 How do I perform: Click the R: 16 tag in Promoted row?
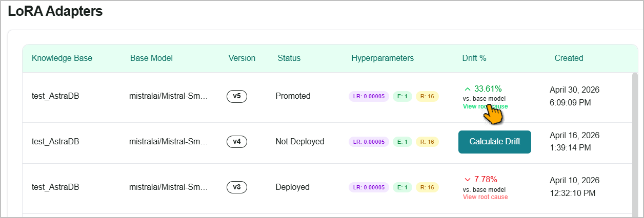[x=427, y=96]
